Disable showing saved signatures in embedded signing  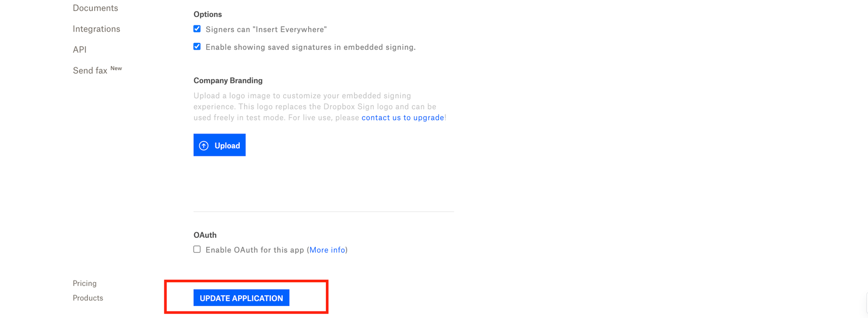197,47
